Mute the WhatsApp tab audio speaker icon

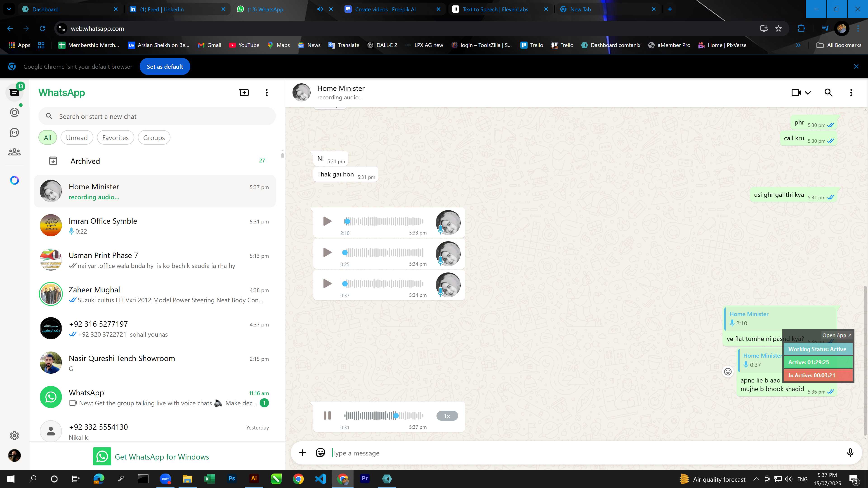[320, 9]
